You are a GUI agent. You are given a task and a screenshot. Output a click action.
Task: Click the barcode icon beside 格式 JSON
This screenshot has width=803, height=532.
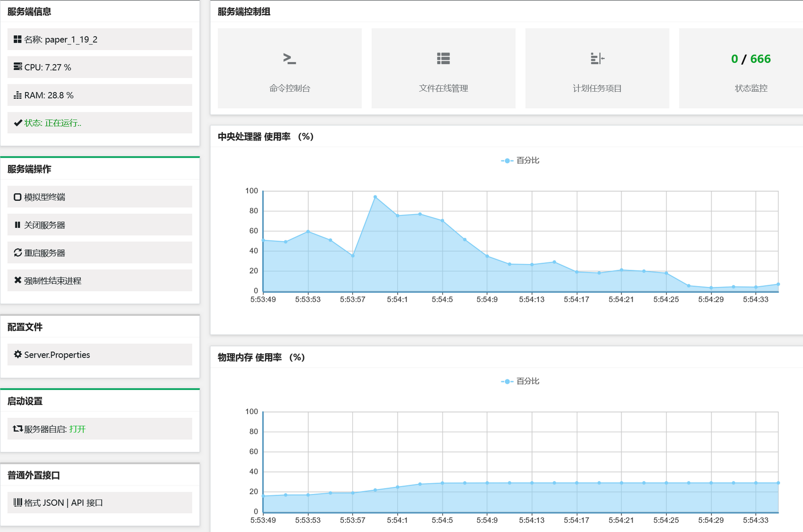point(18,502)
